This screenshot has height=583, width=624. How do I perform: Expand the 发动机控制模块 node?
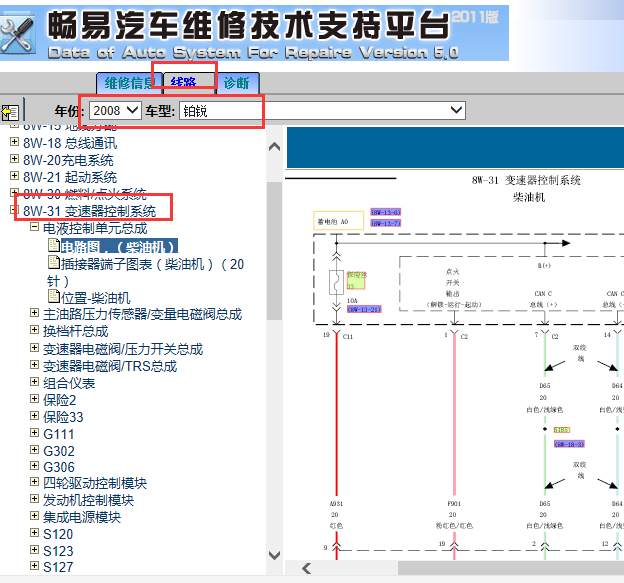[35, 499]
